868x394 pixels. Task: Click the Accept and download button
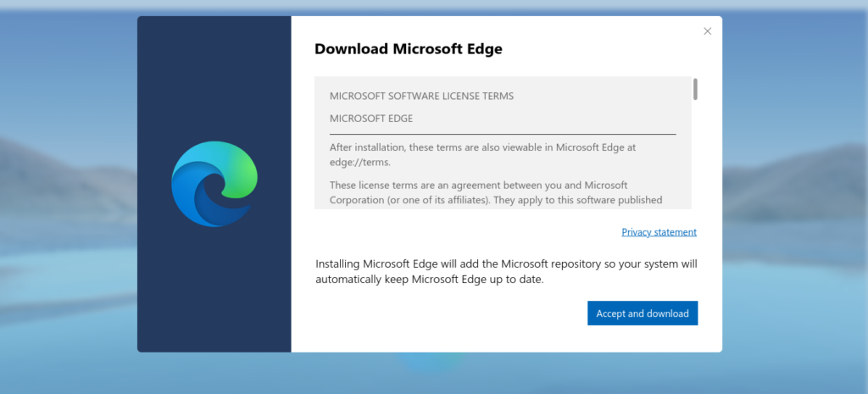pos(643,314)
